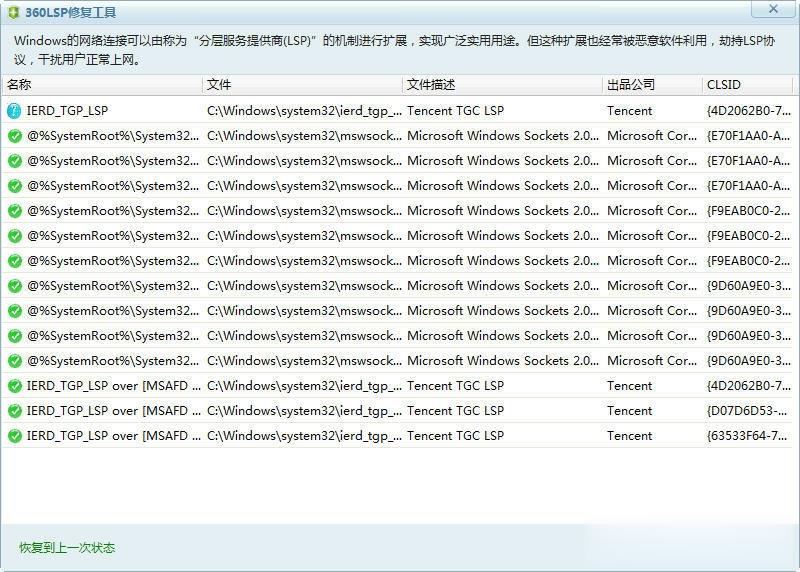Click green check icon in the {63533F64 row
Image resolution: width=800 pixels, height=572 pixels.
[x=15, y=436]
